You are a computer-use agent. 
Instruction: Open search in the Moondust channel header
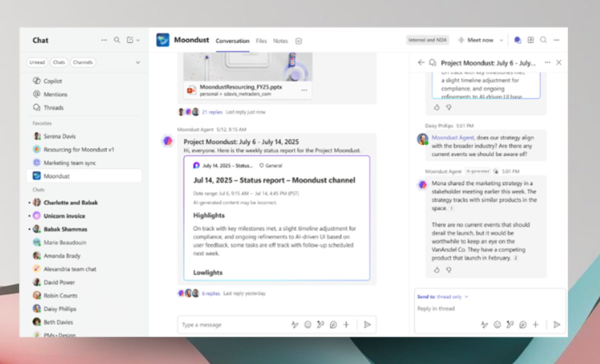(x=543, y=39)
